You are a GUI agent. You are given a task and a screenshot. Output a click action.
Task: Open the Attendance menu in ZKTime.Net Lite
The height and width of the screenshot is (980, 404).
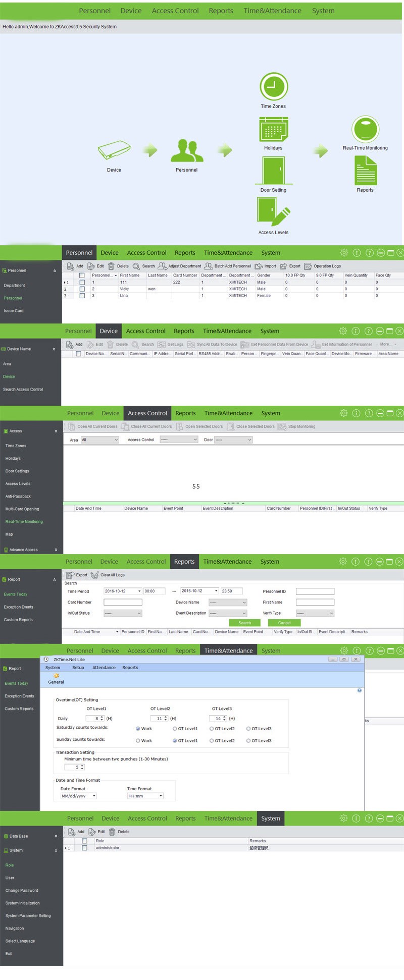tap(104, 668)
